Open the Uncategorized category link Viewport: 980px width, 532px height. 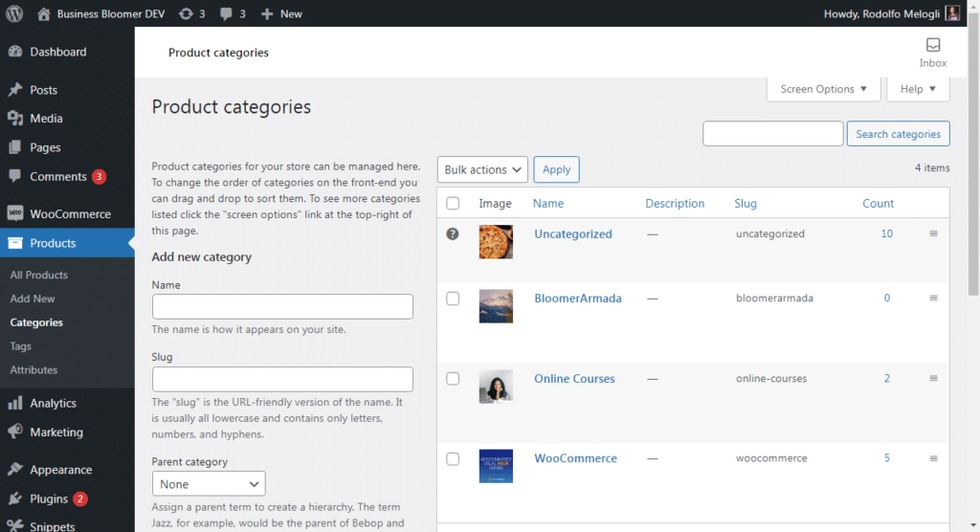pos(573,233)
